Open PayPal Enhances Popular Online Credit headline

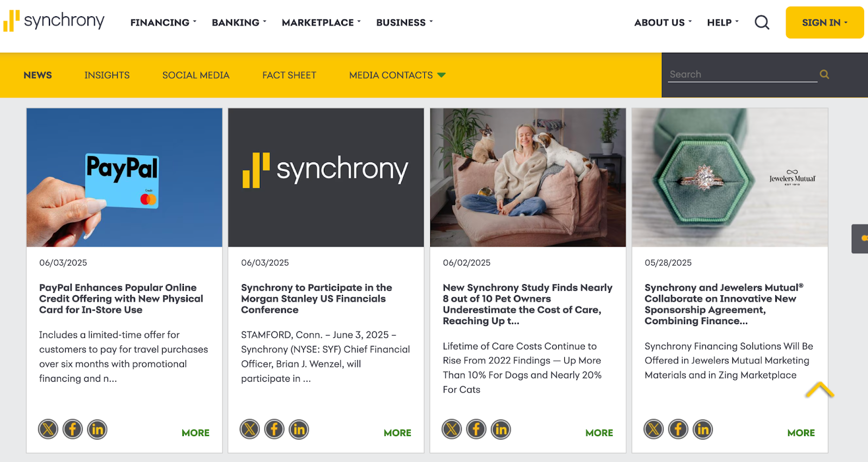pos(121,299)
